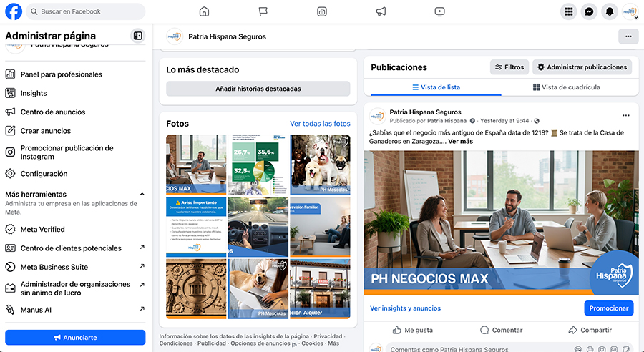Click Ver insights y anuncios
The width and height of the screenshot is (644, 352).
406,308
